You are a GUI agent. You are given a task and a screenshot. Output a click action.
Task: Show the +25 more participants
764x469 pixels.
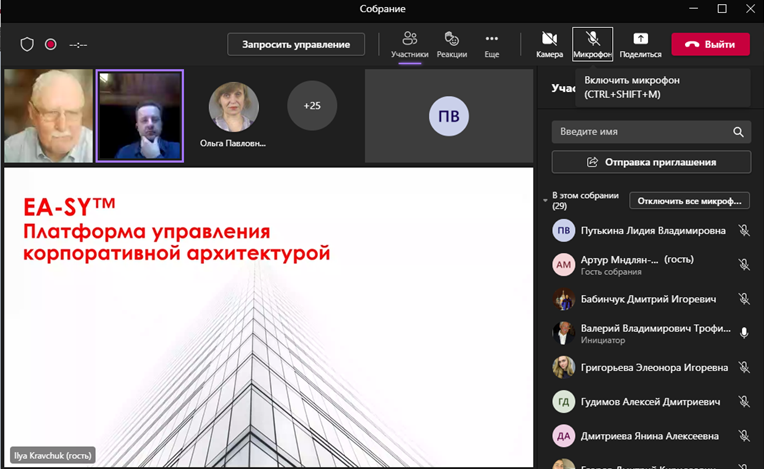pos(312,106)
